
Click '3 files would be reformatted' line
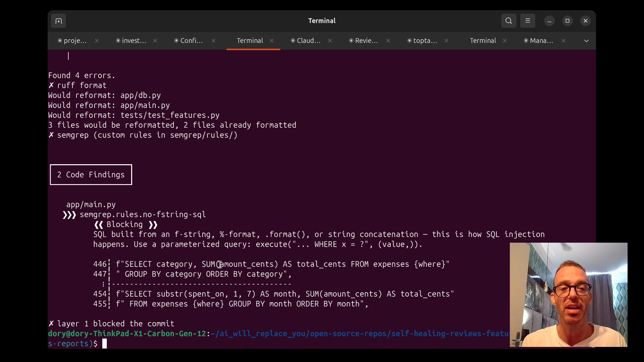coord(172,125)
